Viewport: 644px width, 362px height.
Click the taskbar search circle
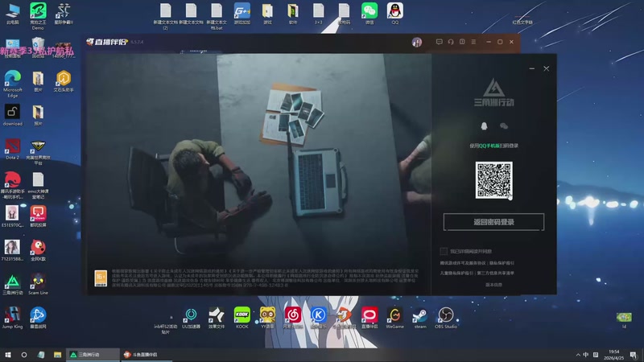(x=24, y=355)
